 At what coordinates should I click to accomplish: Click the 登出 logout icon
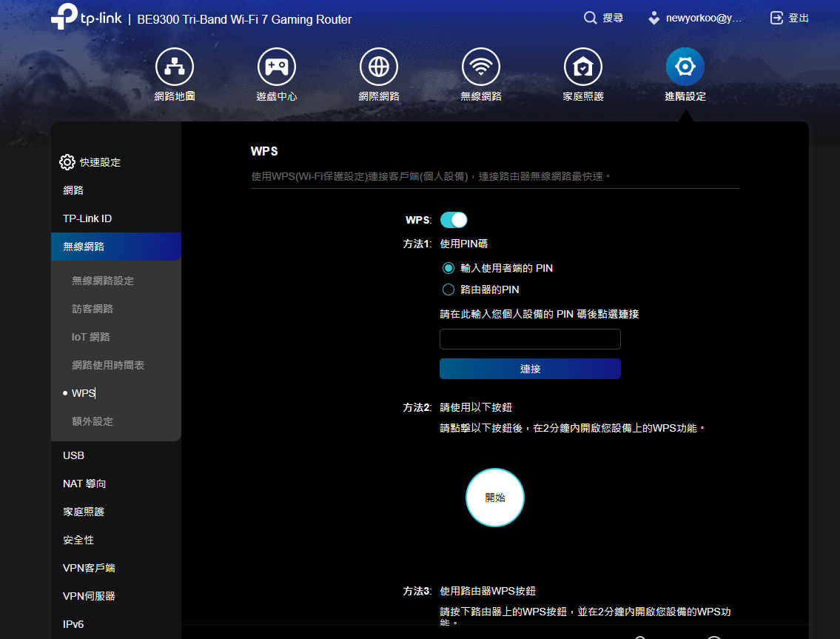click(x=776, y=18)
